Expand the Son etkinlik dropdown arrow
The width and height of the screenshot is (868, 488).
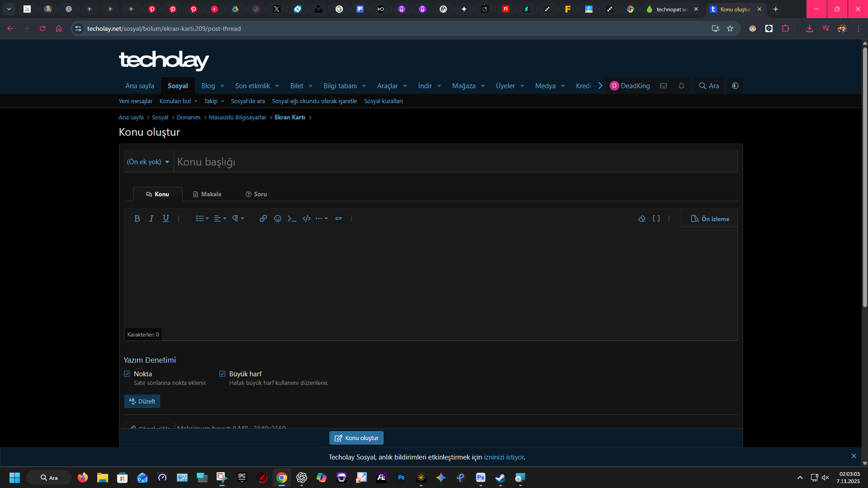pos(277,86)
